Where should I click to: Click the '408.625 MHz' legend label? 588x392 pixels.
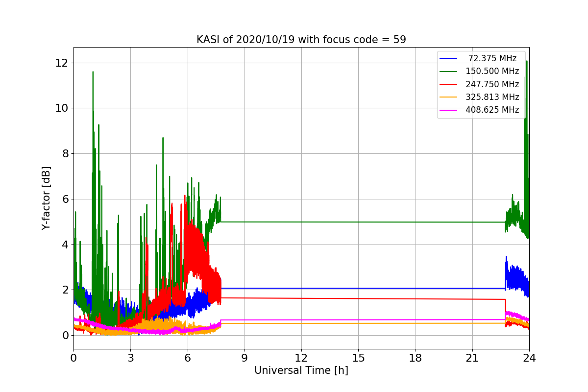[492, 110]
